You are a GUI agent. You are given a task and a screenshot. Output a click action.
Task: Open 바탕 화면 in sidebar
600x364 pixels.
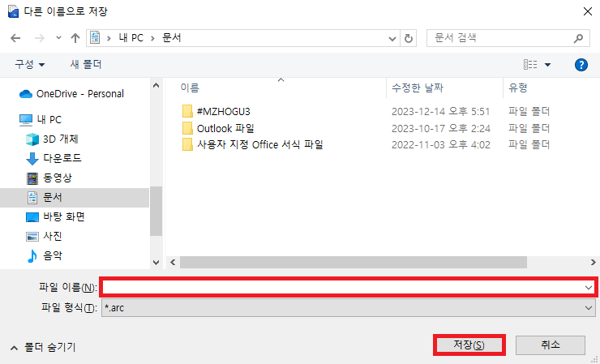(x=64, y=217)
